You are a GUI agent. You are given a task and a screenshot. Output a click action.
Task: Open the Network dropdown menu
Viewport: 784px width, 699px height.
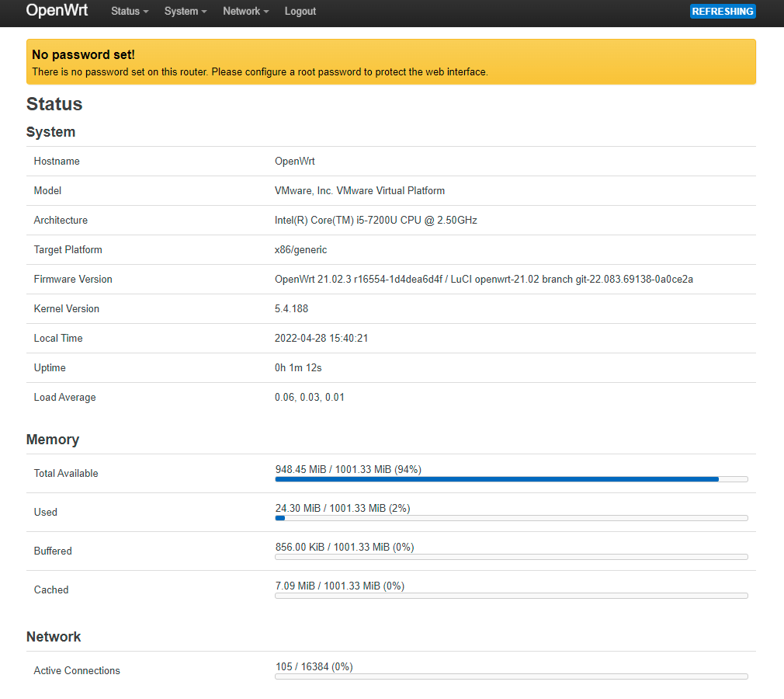245,11
